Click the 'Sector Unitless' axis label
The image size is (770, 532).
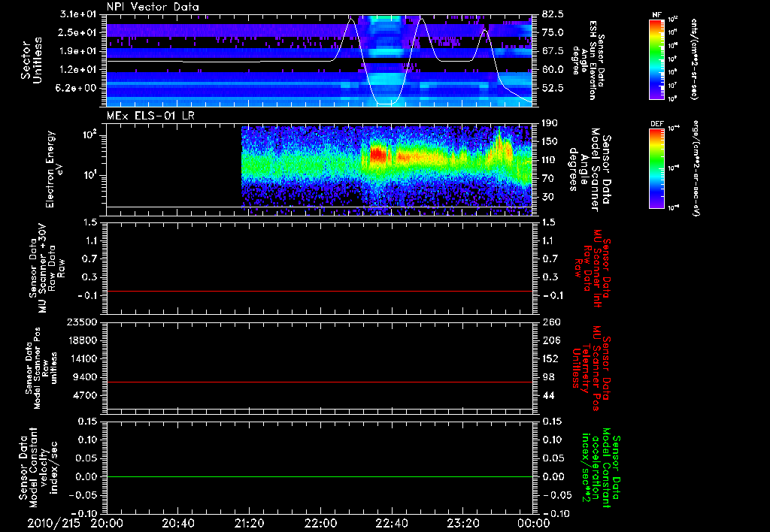(31, 60)
